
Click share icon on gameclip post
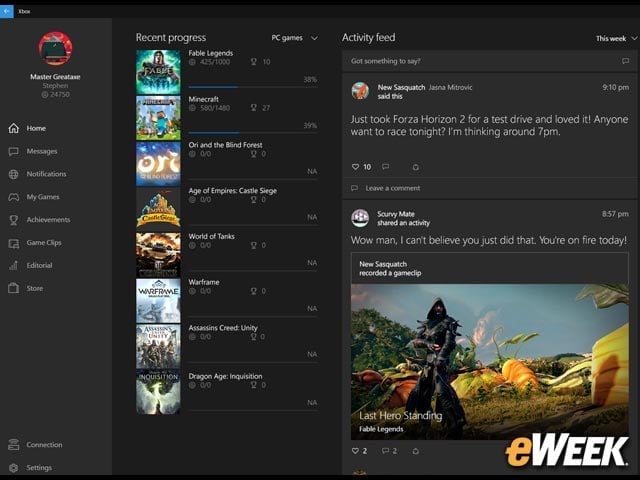416,451
